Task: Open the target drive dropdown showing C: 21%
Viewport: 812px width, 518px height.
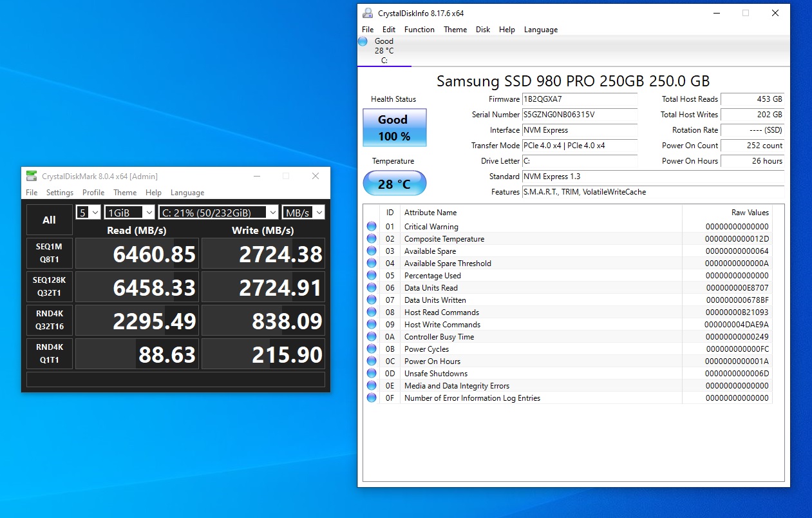Action: (x=219, y=211)
